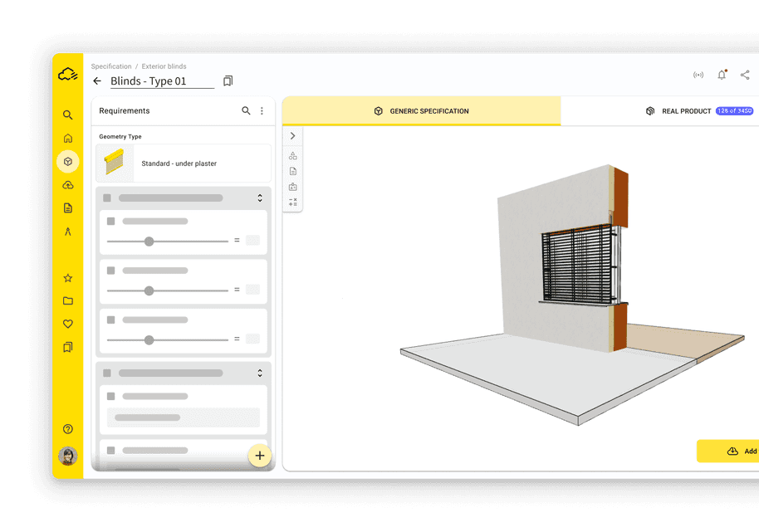759x532 pixels.
Task: Select the drafting compass tool in the sidebar
Action: click(x=68, y=231)
